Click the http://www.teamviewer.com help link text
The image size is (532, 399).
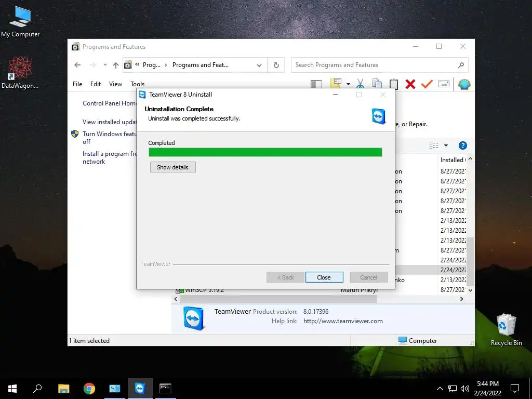(x=343, y=321)
